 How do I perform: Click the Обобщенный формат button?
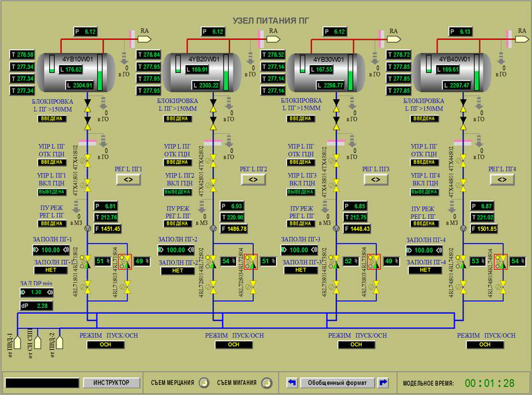[337, 382]
